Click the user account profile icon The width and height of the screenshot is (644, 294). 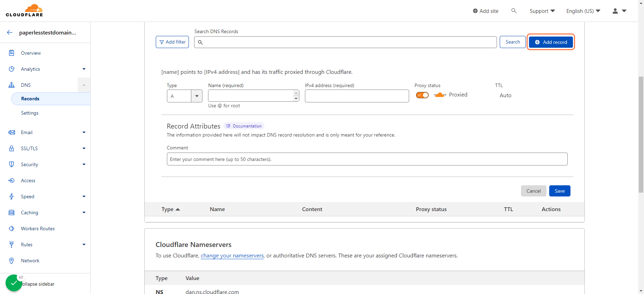tap(615, 11)
